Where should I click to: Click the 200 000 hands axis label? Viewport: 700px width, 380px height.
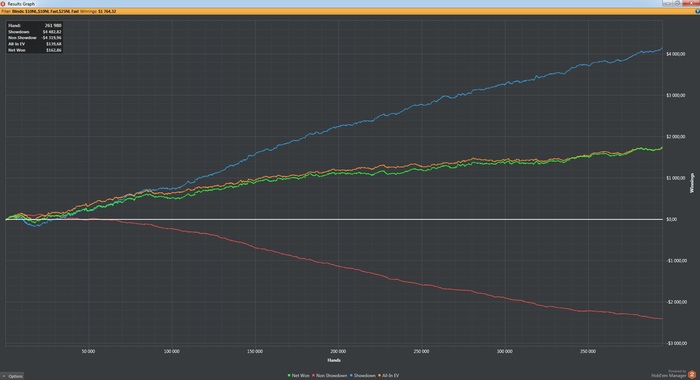(338, 351)
